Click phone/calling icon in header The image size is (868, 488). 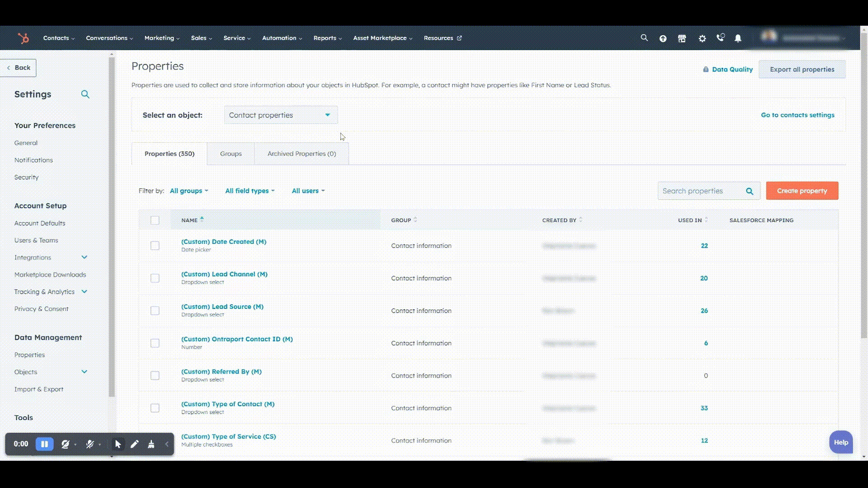pyautogui.click(x=720, y=38)
